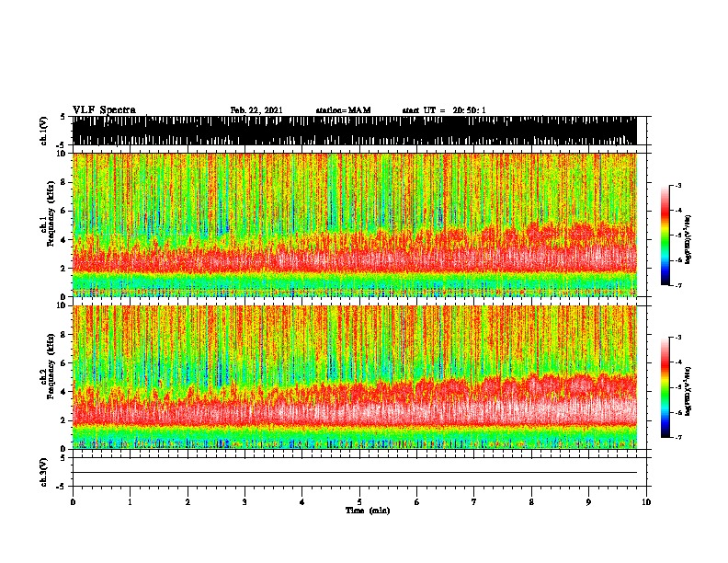The image size is (728, 563).
Task: Click the '6' kHz tick of ch.1 spectrogram
Action: [65, 211]
